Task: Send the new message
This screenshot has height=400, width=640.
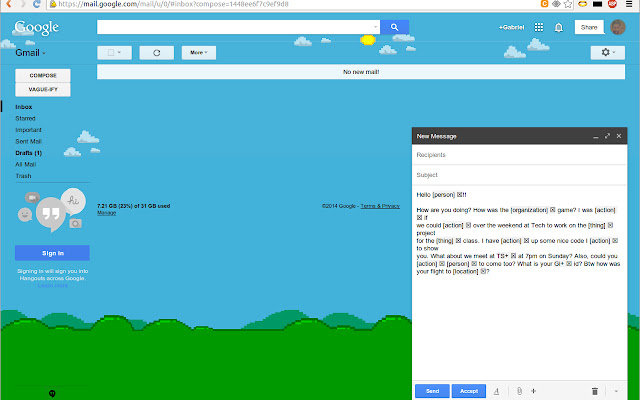Action: [x=432, y=391]
